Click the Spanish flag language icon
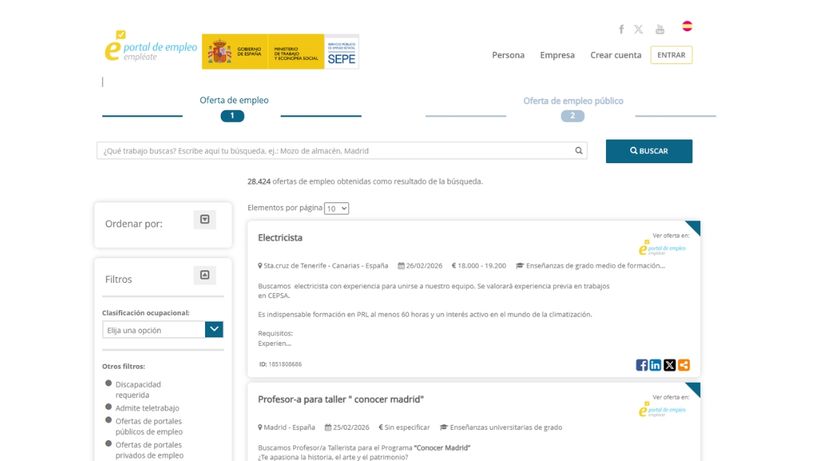The height and width of the screenshot is (461, 820). [x=688, y=26]
